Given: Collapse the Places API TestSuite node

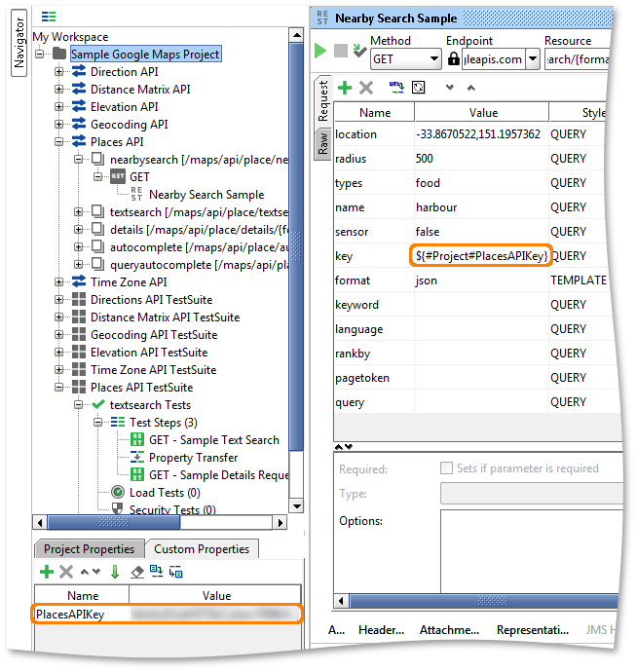Looking at the screenshot, I should 59,387.
